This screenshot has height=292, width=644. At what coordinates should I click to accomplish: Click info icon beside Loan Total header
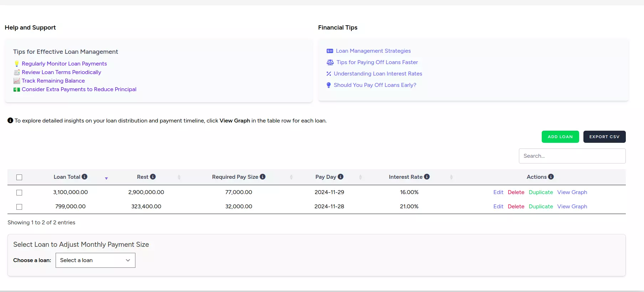coord(84,177)
